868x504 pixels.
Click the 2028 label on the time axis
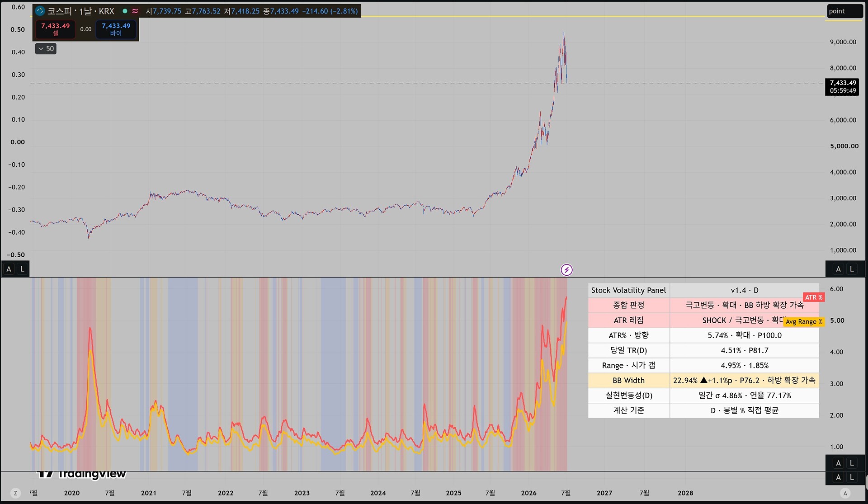[x=685, y=493]
